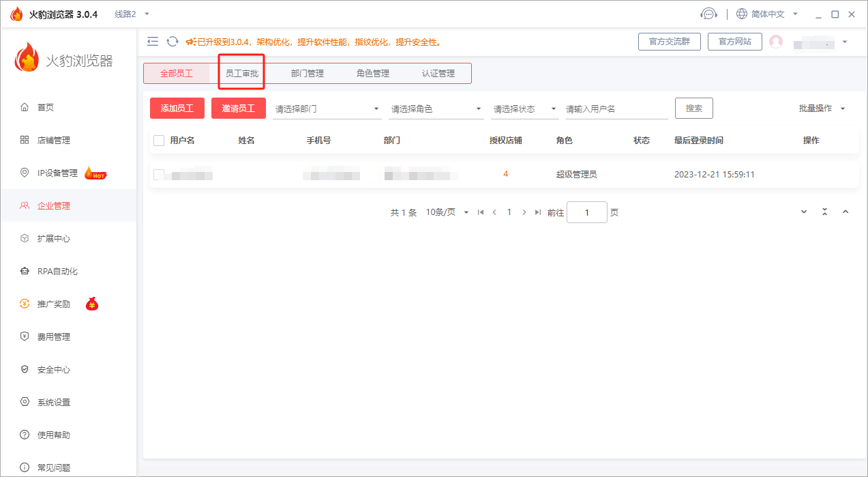Click the 添加员工 button
This screenshot has height=477, width=868.
177,108
